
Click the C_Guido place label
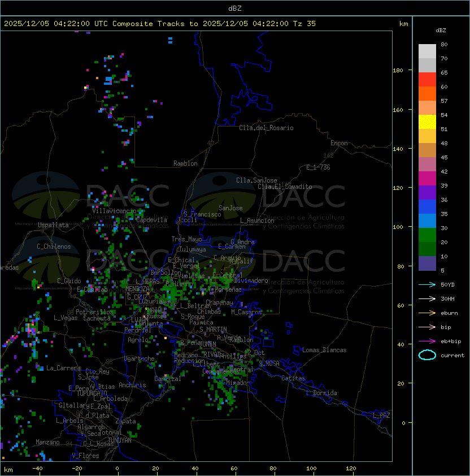(69, 281)
